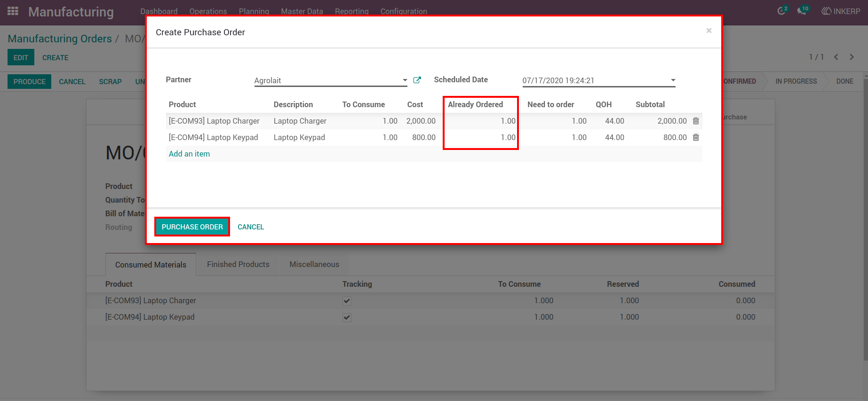Open the INKERP user menu
Viewport: 868px width, 401px height.
point(841,11)
